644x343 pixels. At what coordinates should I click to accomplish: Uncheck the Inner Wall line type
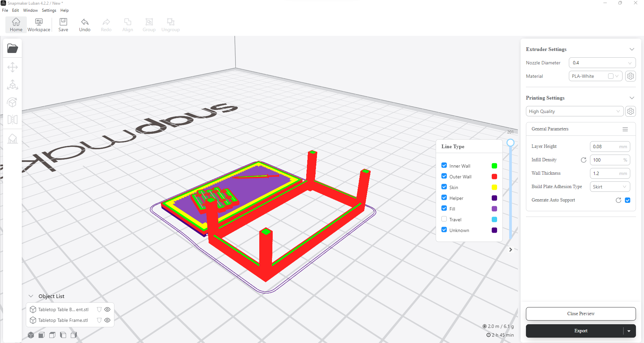click(444, 165)
